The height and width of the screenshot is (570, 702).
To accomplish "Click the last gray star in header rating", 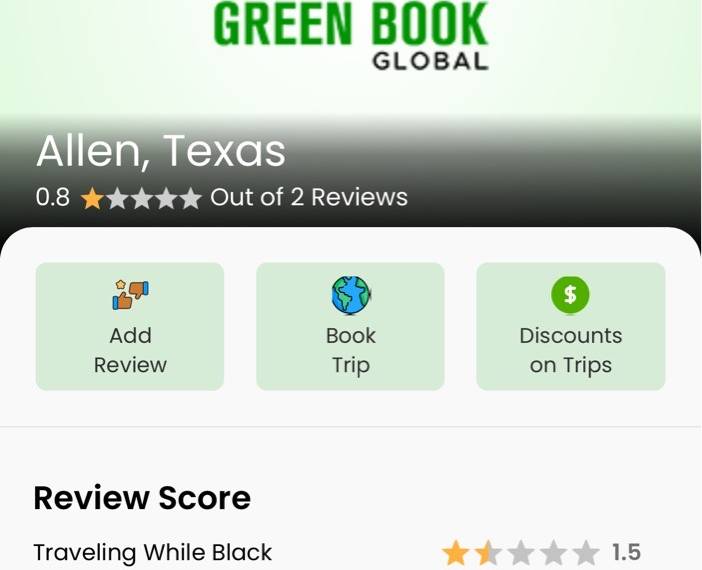I will tap(191, 198).
